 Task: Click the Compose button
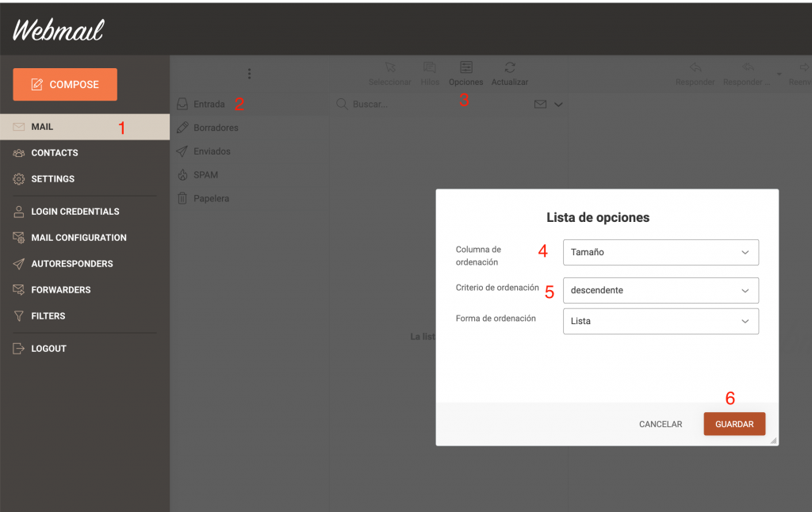pos(65,85)
